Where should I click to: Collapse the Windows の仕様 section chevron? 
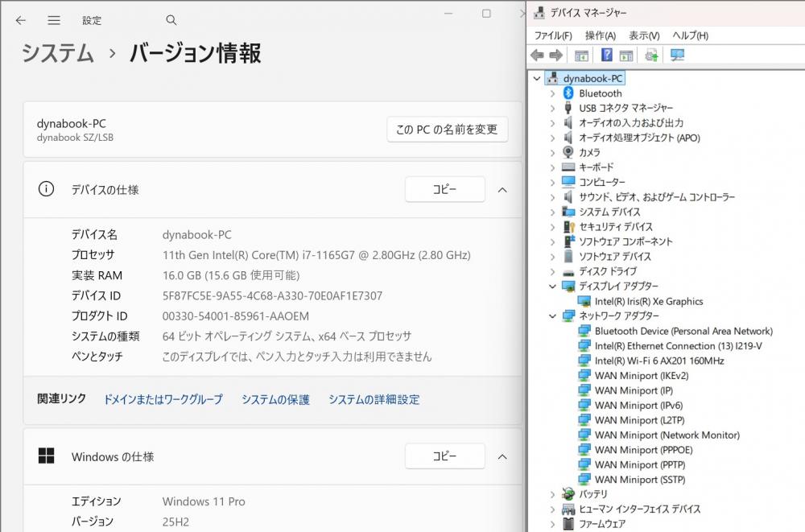point(502,456)
